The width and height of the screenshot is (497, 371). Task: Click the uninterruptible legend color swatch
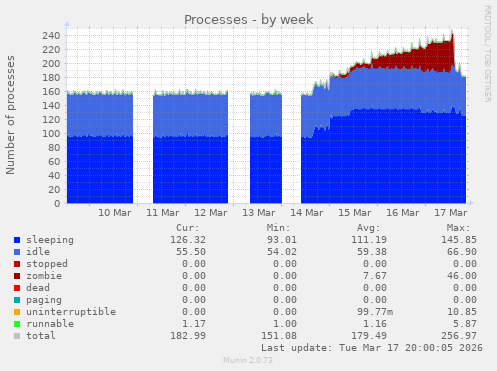pos(17,312)
